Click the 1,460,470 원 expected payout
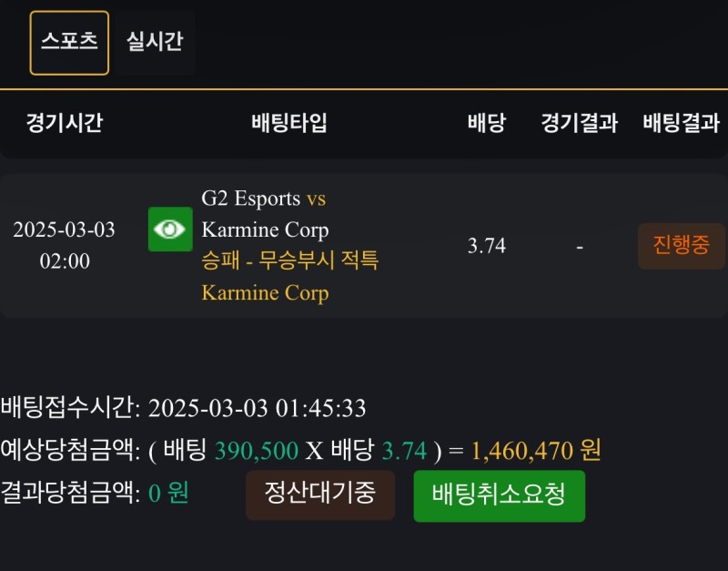 (536, 450)
